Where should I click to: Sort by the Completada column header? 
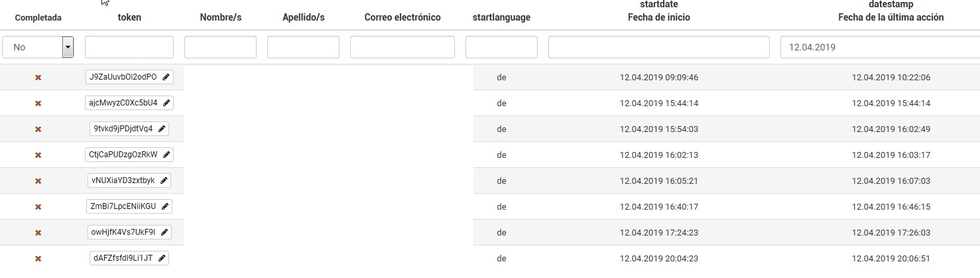[38, 18]
